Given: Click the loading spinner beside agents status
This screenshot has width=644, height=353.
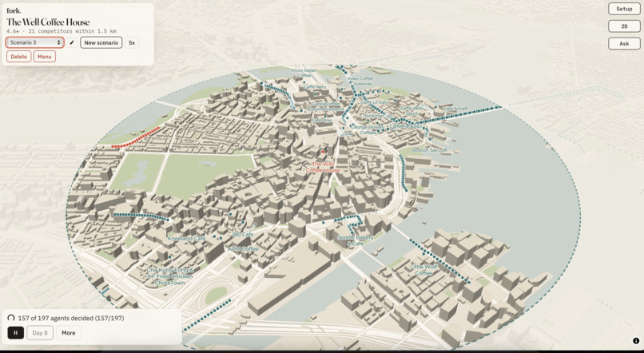Looking at the screenshot, I should 11,318.
